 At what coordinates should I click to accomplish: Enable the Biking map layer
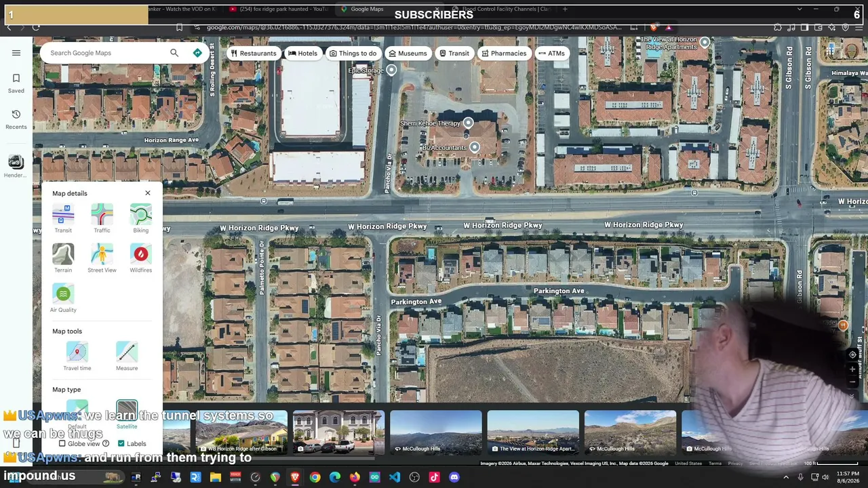[x=141, y=219]
